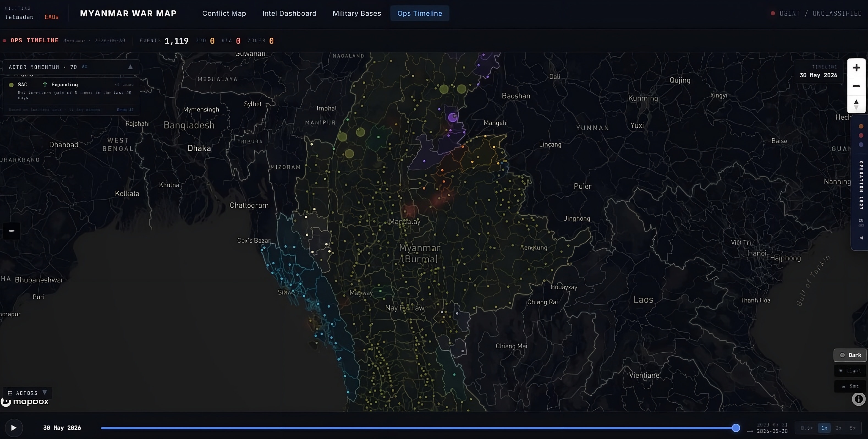The height and width of the screenshot is (439, 868).
Task: Start timeline playback with the play button
Action: (x=14, y=427)
